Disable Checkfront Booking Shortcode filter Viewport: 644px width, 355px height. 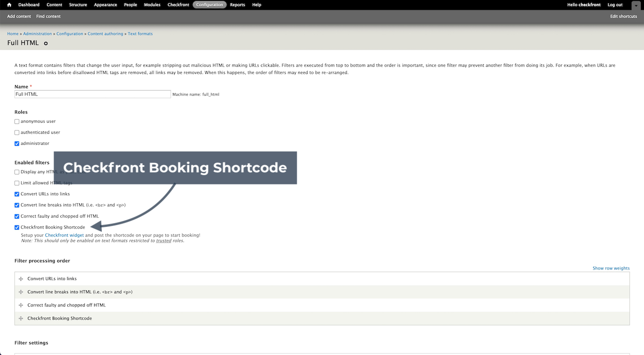point(17,227)
